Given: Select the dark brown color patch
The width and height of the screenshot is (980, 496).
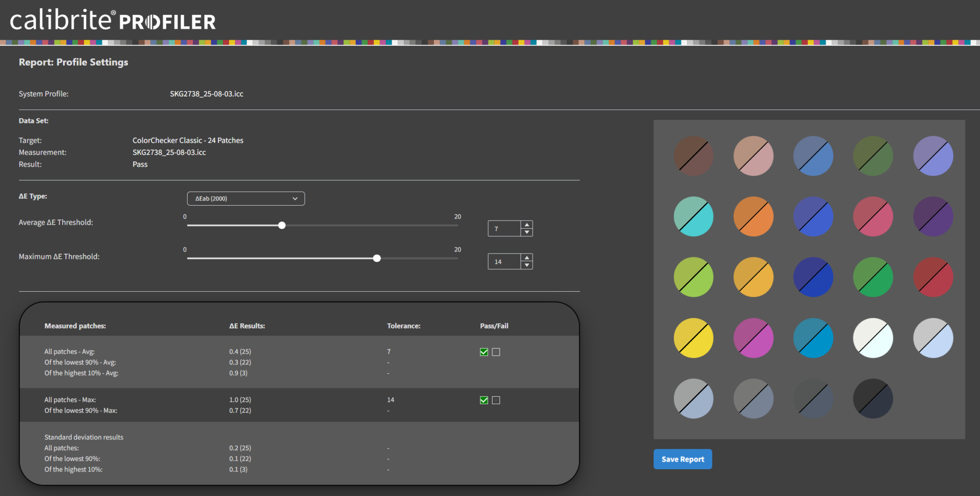Looking at the screenshot, I should tap(693, 156).
